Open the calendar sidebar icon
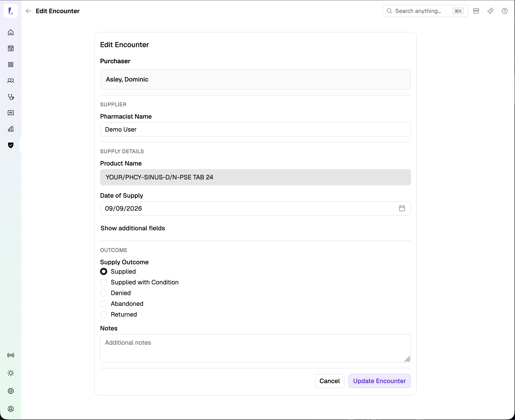Screen dimensions: 515x420 pyautogui.click(x=11, y=48)
